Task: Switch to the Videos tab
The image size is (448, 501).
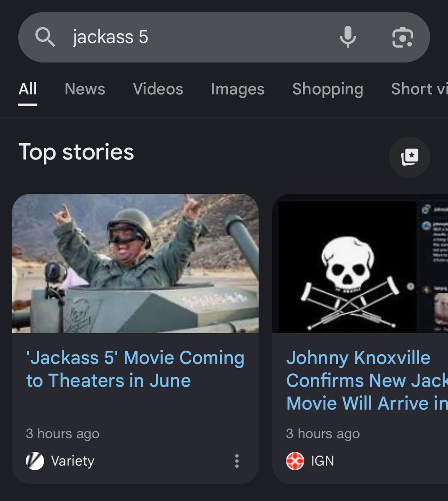Action: pyautogui.click(x=158, y=89)
